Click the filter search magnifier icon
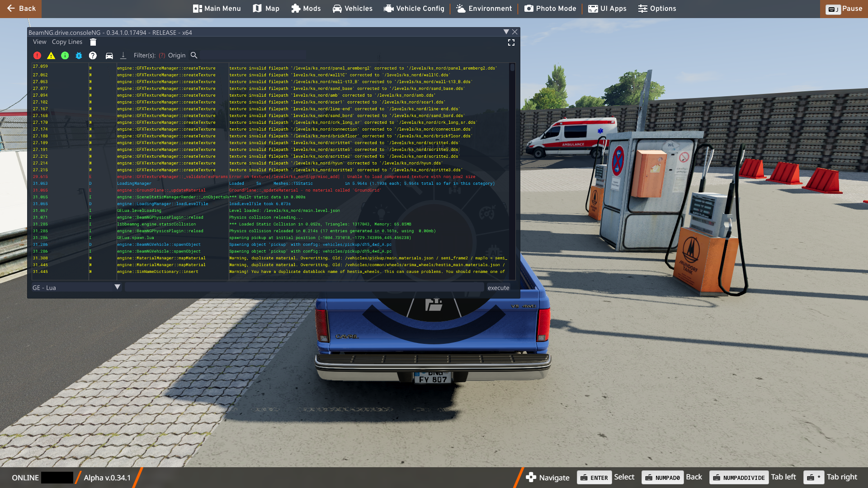Screen dimensions: 868x488 click(x=194, y=55)
